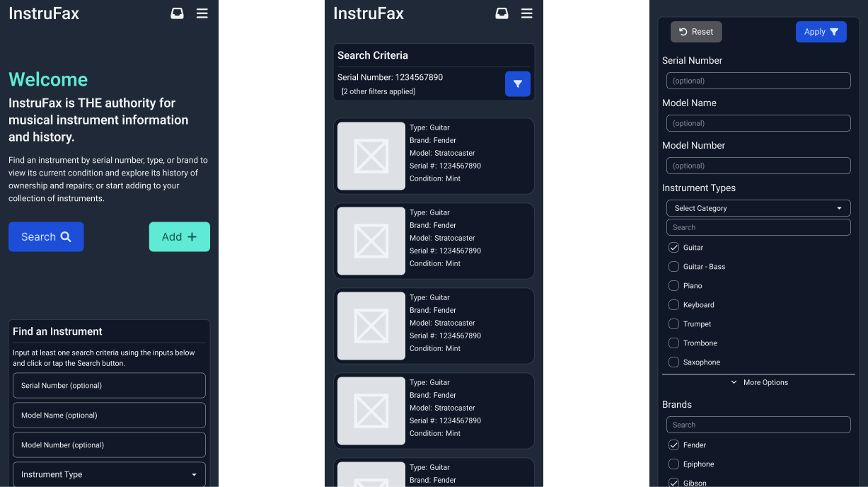Apply the selected filters
868x487 pixels.
click(x=821, y=31)
